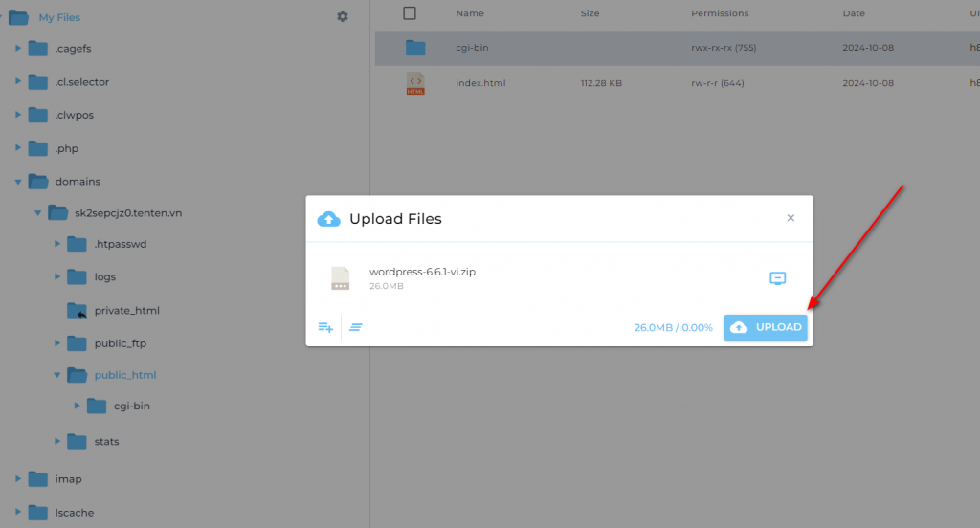The image size is (980, 528).
Task: Select private_html shortcut folder in tree
Action: (127, 311)
